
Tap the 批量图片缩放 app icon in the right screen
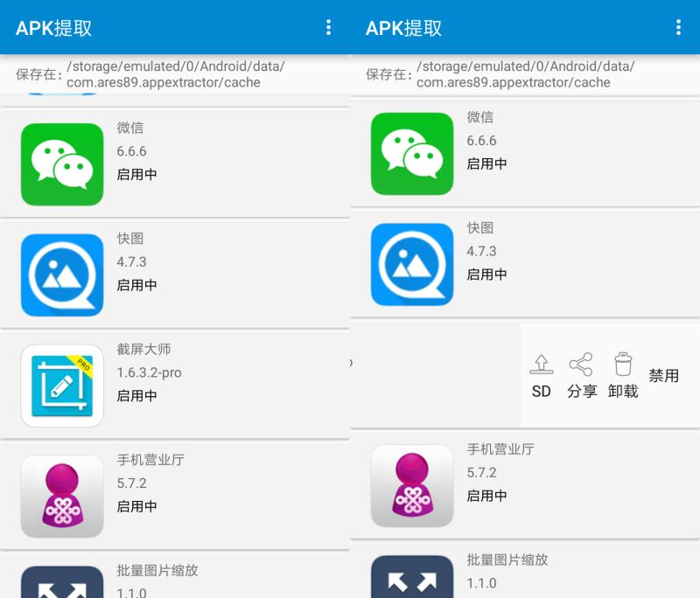click(412, 577)
